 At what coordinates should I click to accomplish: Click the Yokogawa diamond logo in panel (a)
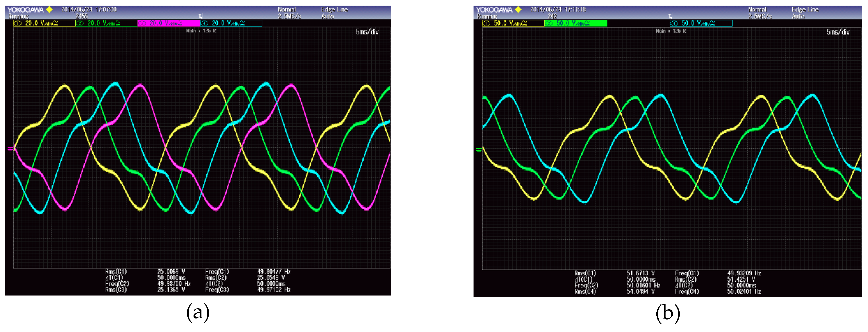click(x=49, y=10)
